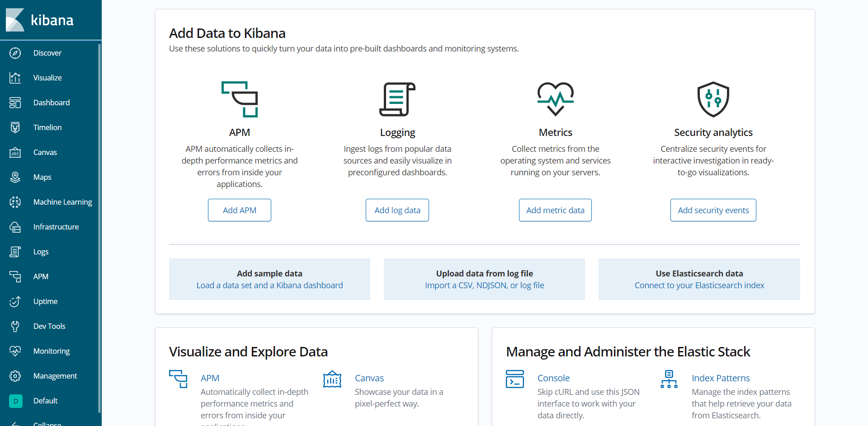Open Connect to your Elasticsearch index link

[699, 286]
